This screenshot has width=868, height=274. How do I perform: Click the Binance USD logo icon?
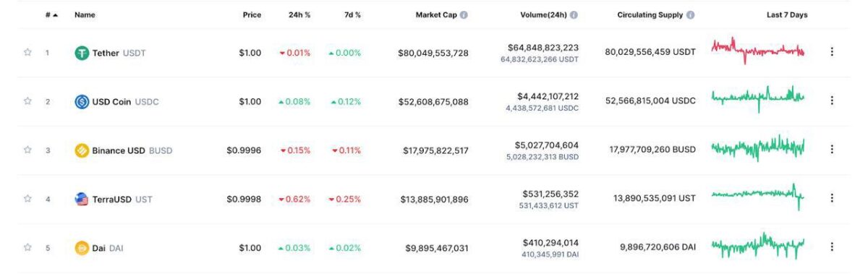click(x=82, y=150)
